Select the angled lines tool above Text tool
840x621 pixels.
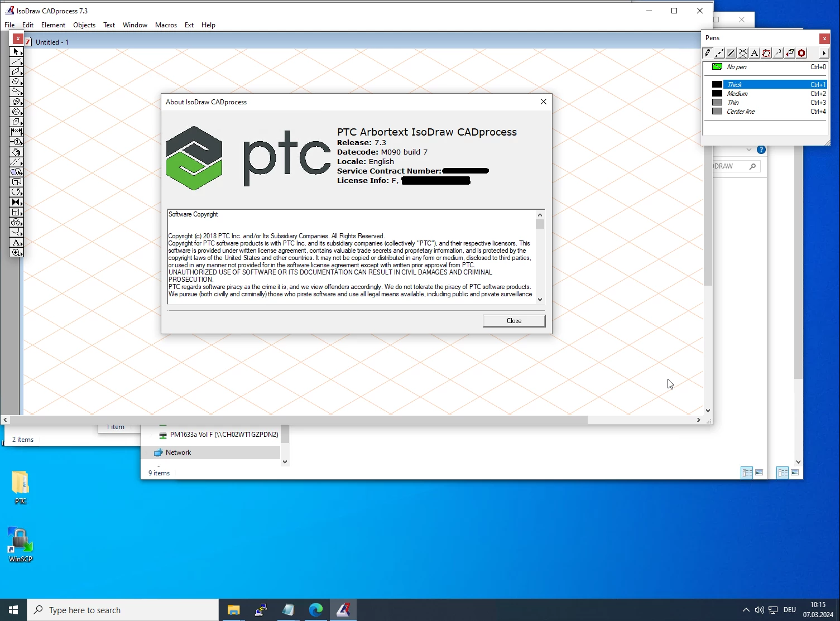17,232
